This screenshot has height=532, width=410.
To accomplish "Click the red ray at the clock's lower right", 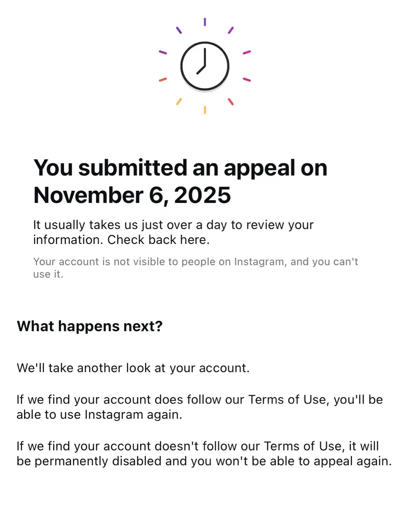I will click(x=231, y=102).
